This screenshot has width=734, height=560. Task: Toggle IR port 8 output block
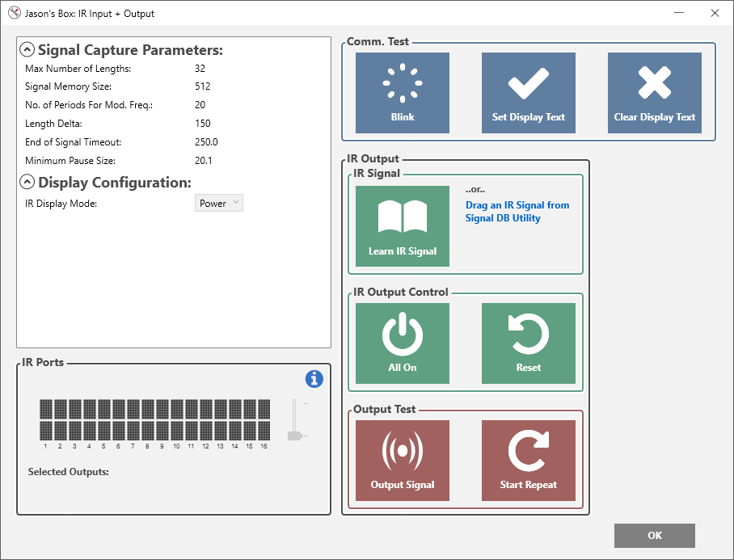click(147, 419)
